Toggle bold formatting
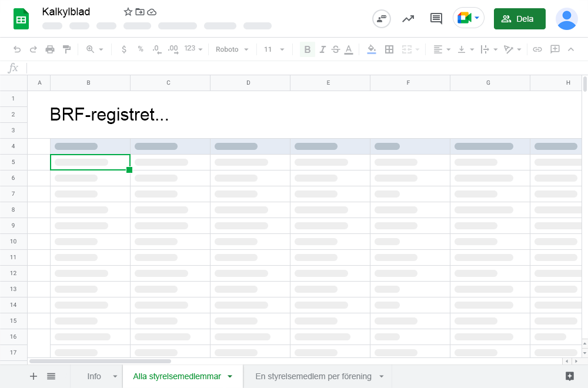Screen dimensions: 588x388 click(x=307, y=49)
